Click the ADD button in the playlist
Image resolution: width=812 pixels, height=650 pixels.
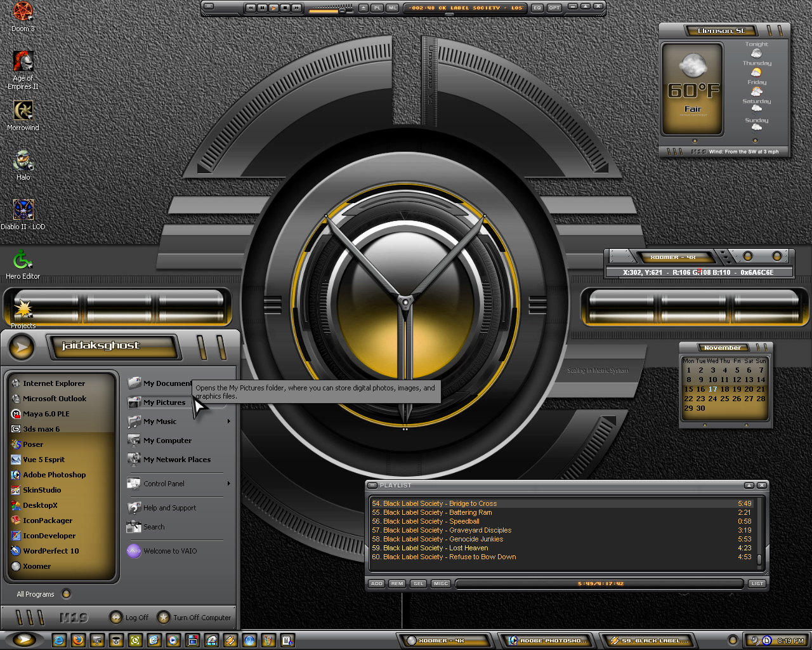377,583
